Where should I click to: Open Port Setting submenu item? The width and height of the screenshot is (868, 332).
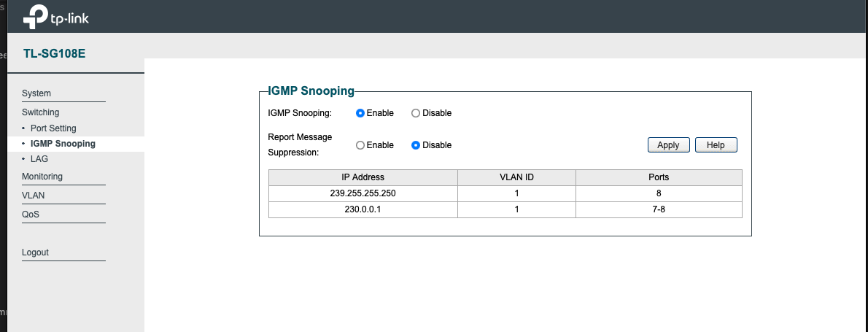click(53, 128)
